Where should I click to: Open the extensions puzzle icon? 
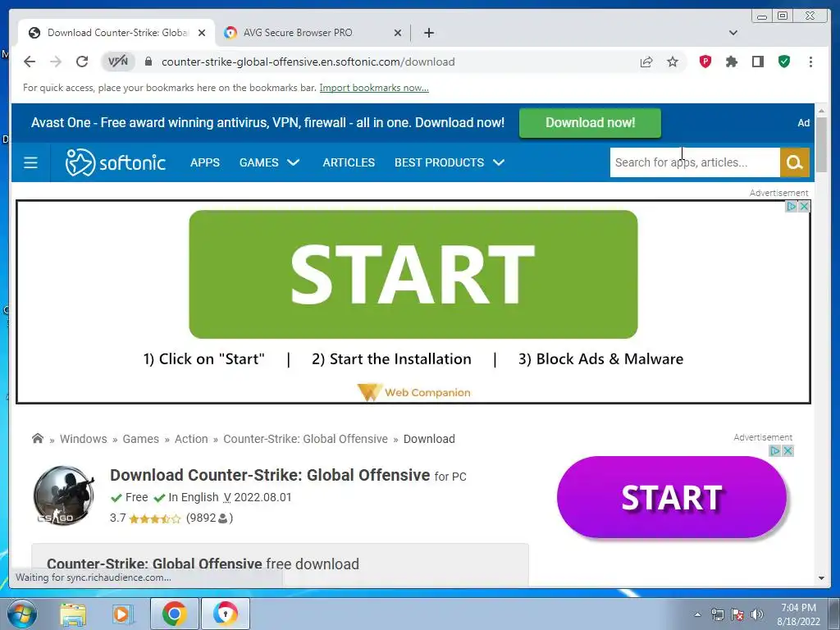pyautogui.click(x=731, y=62)
